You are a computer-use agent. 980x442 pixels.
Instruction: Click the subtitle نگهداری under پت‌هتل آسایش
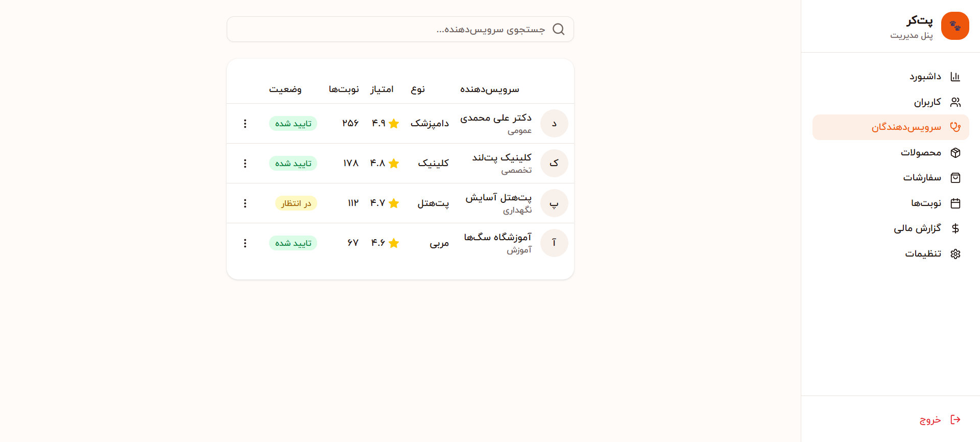pyautogui.click(x=517, y=210)
